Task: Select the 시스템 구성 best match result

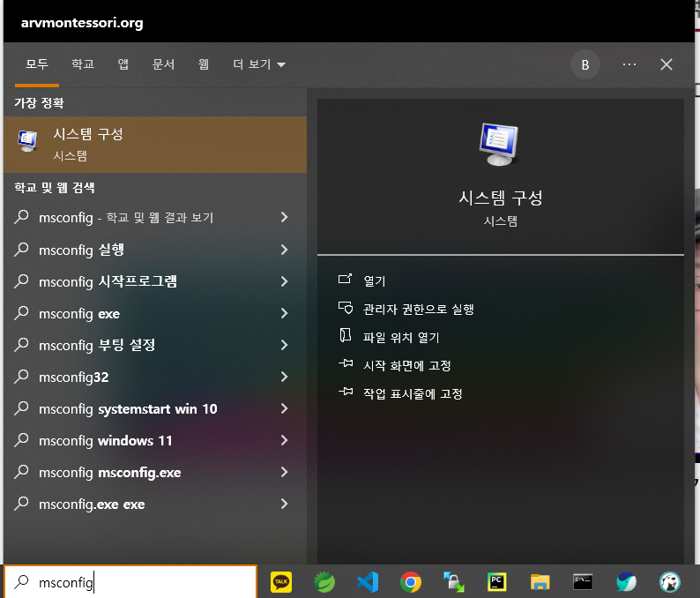Action: click(x=155, y=145)
